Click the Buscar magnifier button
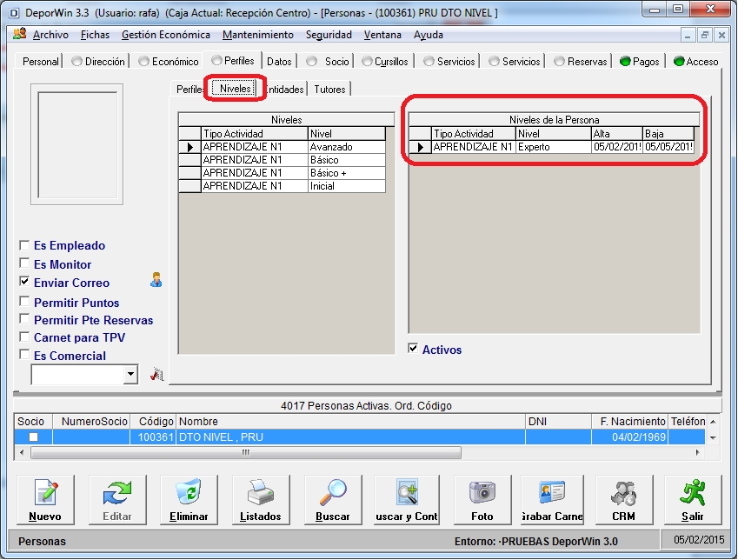This screenshot has height=560, width=738. tap(333, 500)
